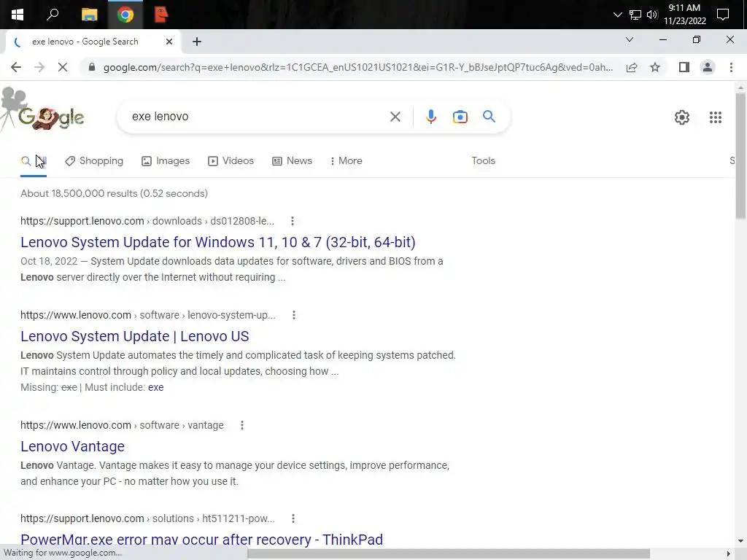
Task: Show hidden system tray icons
Action: (617, 15)
